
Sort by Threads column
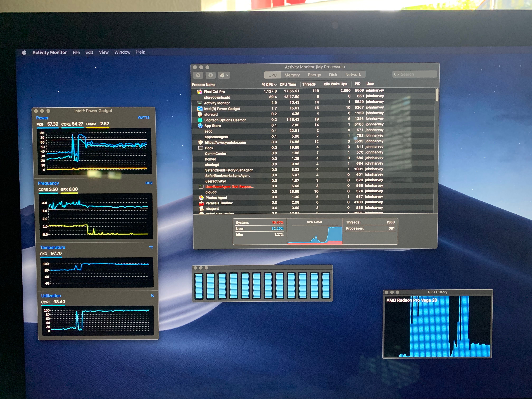tap(309, 84)
